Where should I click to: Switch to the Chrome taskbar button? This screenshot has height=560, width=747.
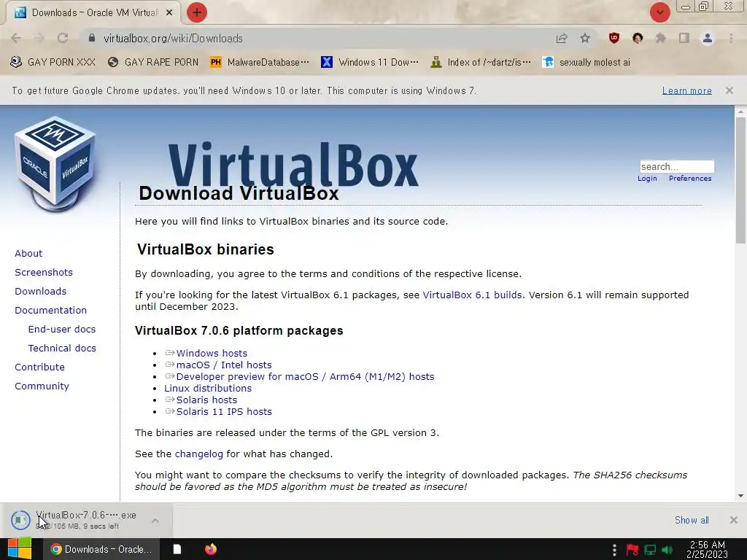(101, 549)
